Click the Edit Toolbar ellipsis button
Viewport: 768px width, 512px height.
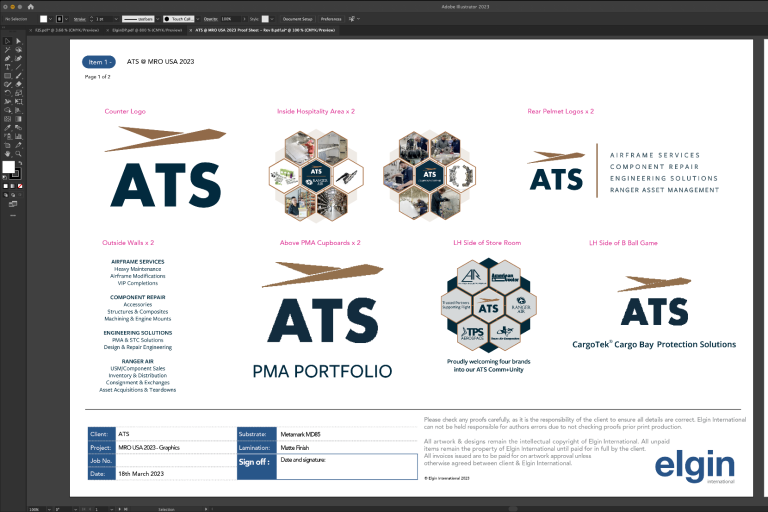pyautogui.click(x=13, y=215)
